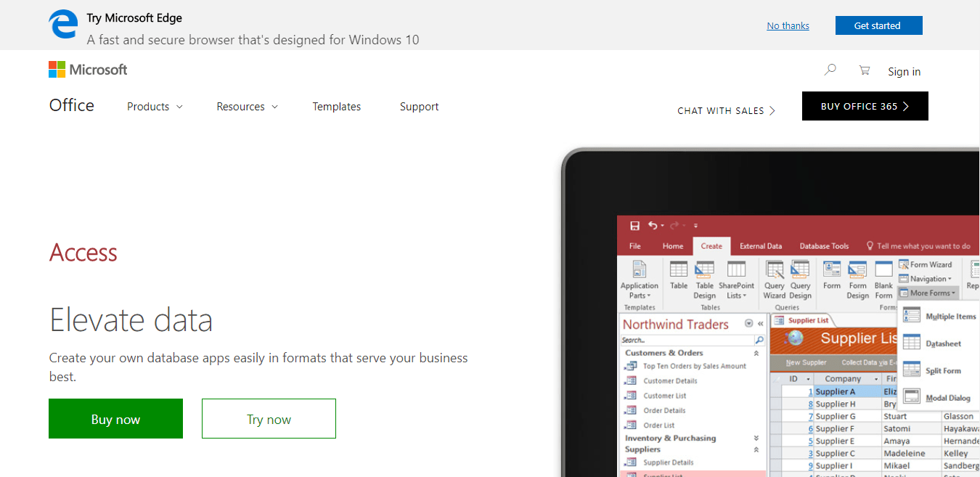This screenshot has height=477, width=980.
Task: Choose Split Form in More Forms menu
Action: click(932, 370)
